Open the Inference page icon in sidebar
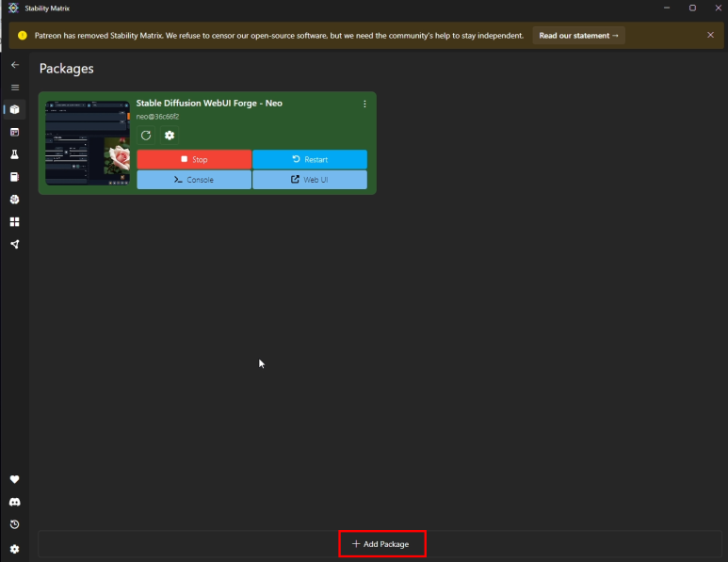 point(15,132)
